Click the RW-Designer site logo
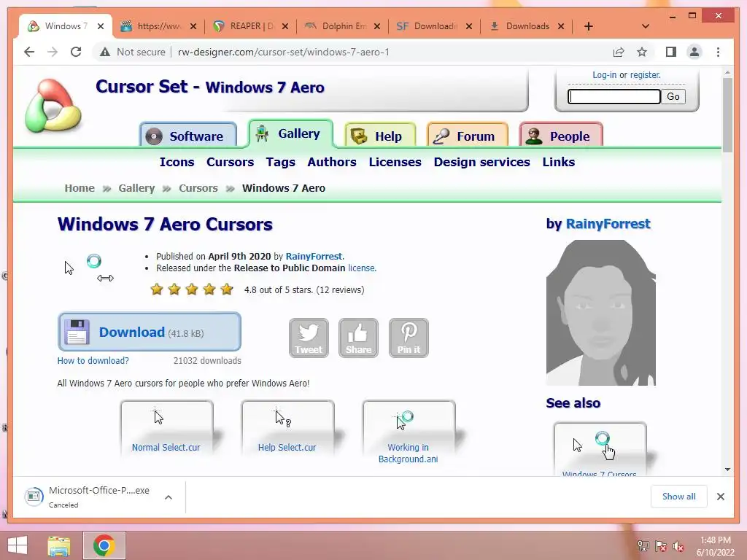This screenshot has height=560, width=747. 53,106
